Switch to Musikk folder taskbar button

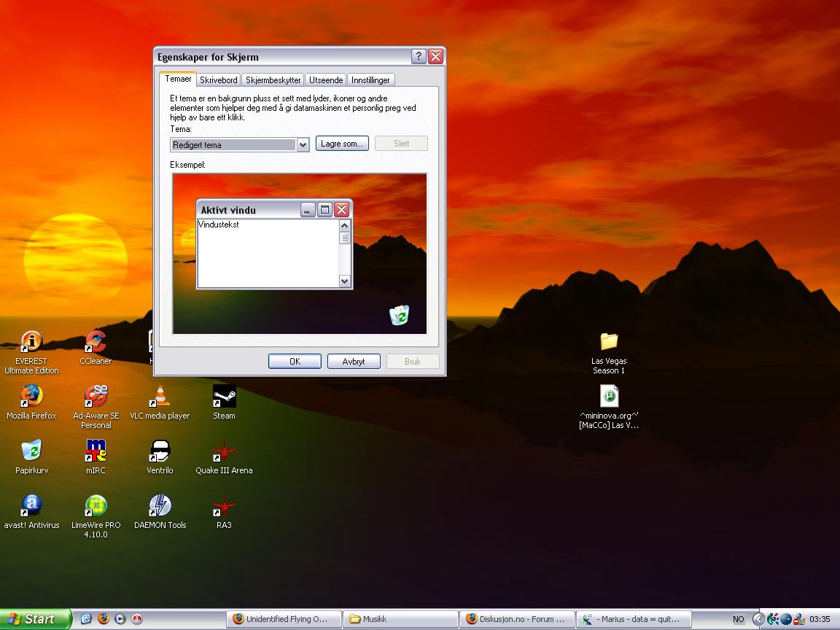pyautogui.click(x=401, y=619)
